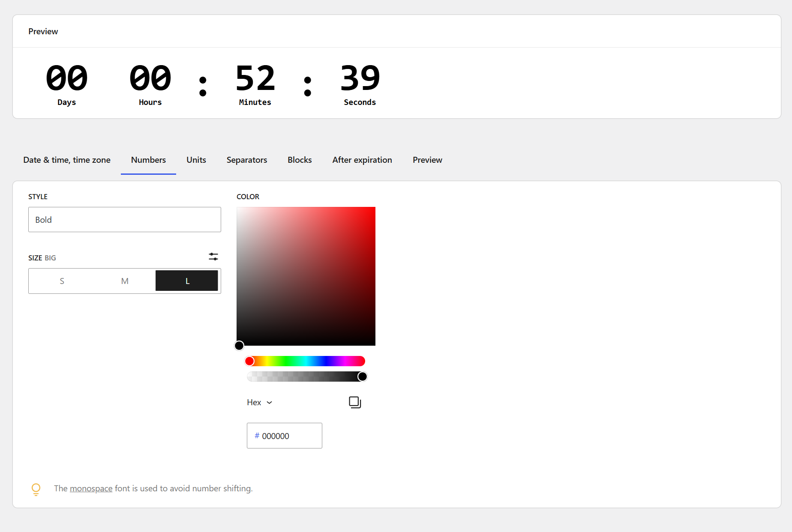Click the lightbulb tip icon

coord(36,489)
